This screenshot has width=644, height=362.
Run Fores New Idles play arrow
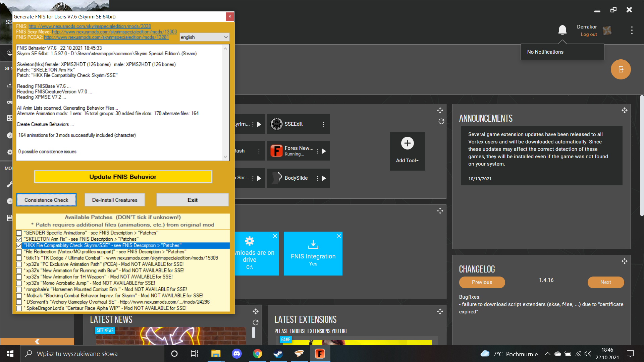324,151
